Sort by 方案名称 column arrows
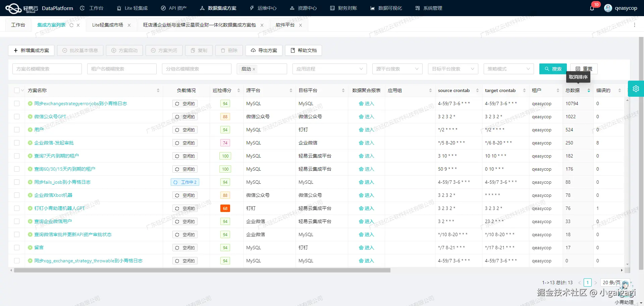The height and width of the screenshot is (306, 644). point(158,90)
